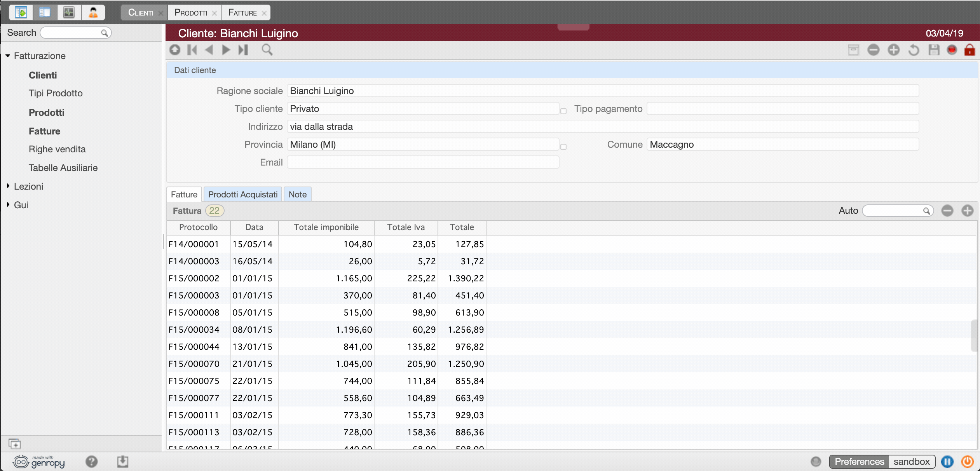
Task: Close the Fatture top tab
Action: click(264, 13)
